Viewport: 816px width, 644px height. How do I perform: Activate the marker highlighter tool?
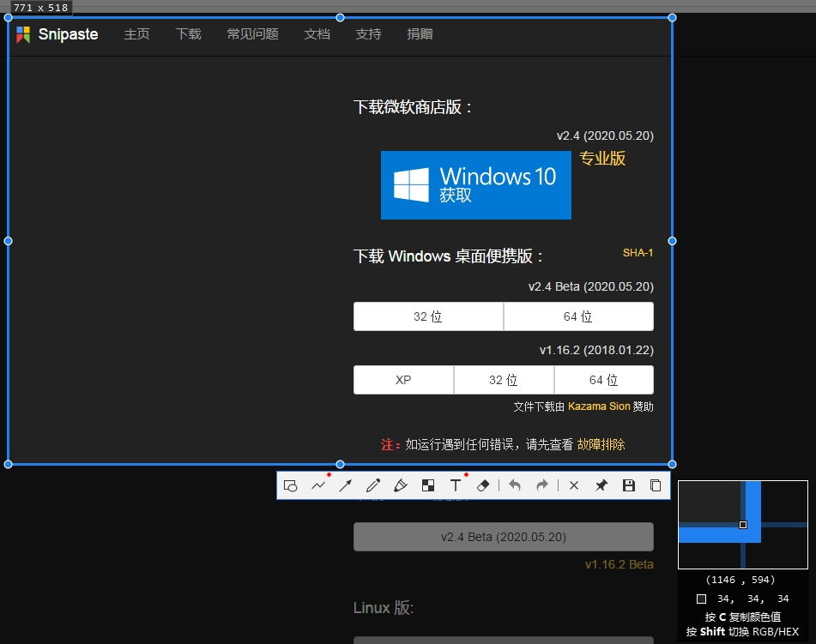point(401,485)
